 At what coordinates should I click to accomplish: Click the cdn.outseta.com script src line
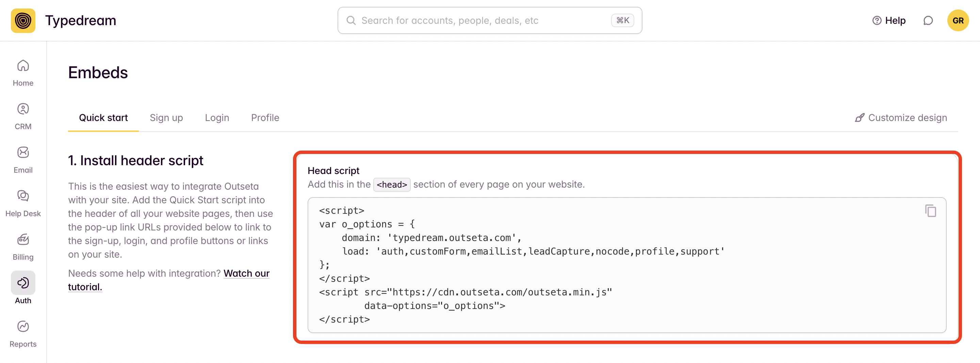(x=465, y=292)
